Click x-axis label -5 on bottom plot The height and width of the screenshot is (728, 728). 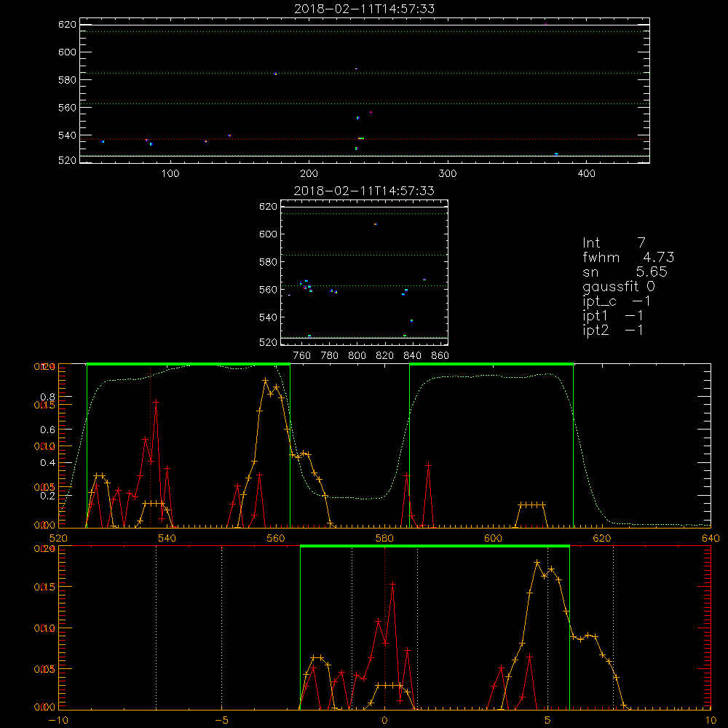[x=222, y=720]
